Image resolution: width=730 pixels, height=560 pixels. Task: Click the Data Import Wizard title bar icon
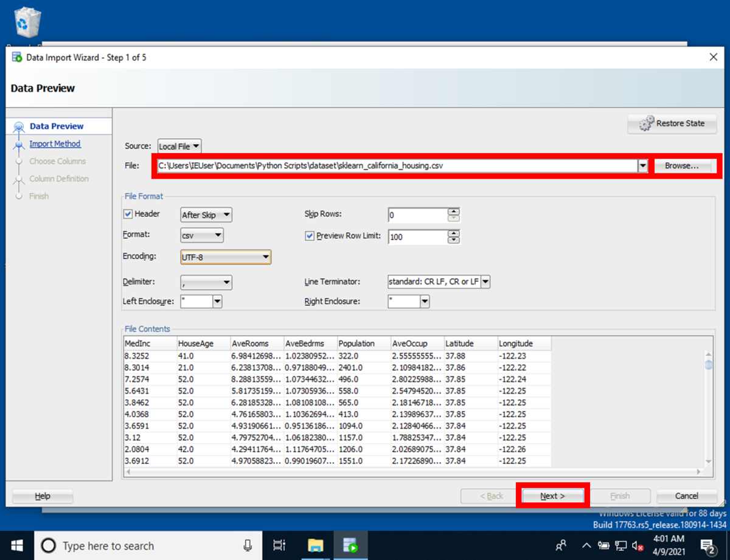tap(17, 58)
